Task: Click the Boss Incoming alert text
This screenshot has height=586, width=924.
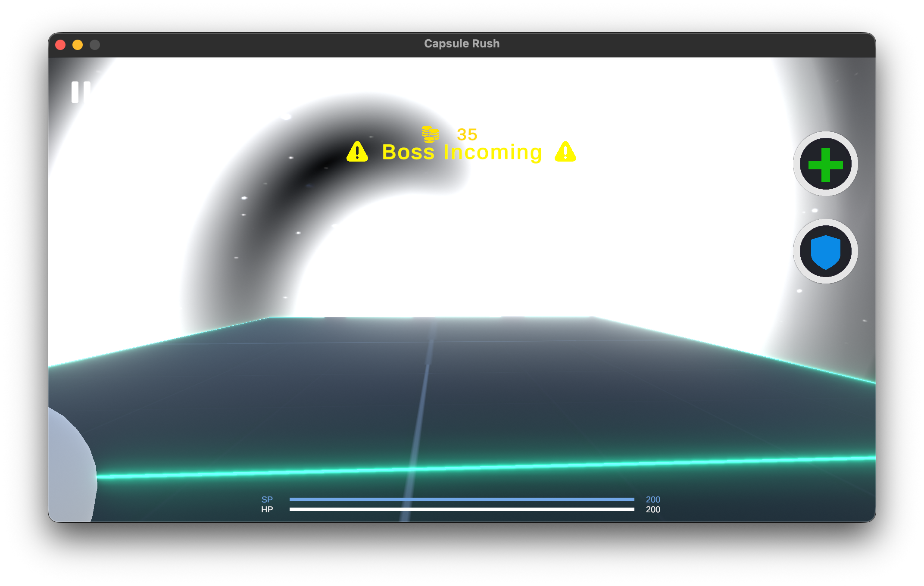Action: coord(462,152)
